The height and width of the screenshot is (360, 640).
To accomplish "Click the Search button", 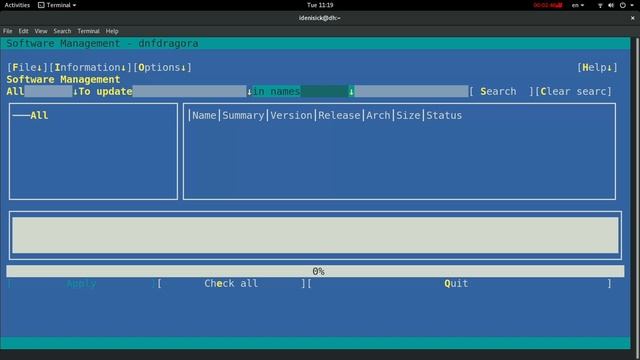I will (501, 91).
